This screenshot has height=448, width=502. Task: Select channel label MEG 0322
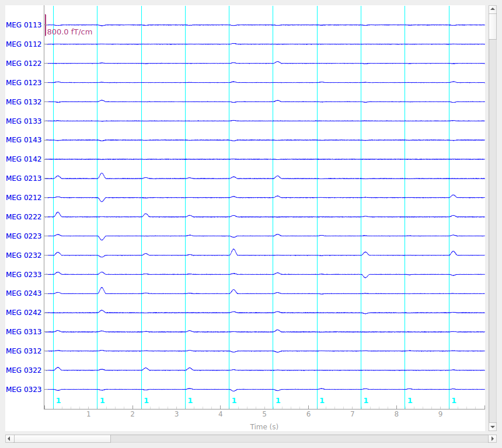coord(24,370)
